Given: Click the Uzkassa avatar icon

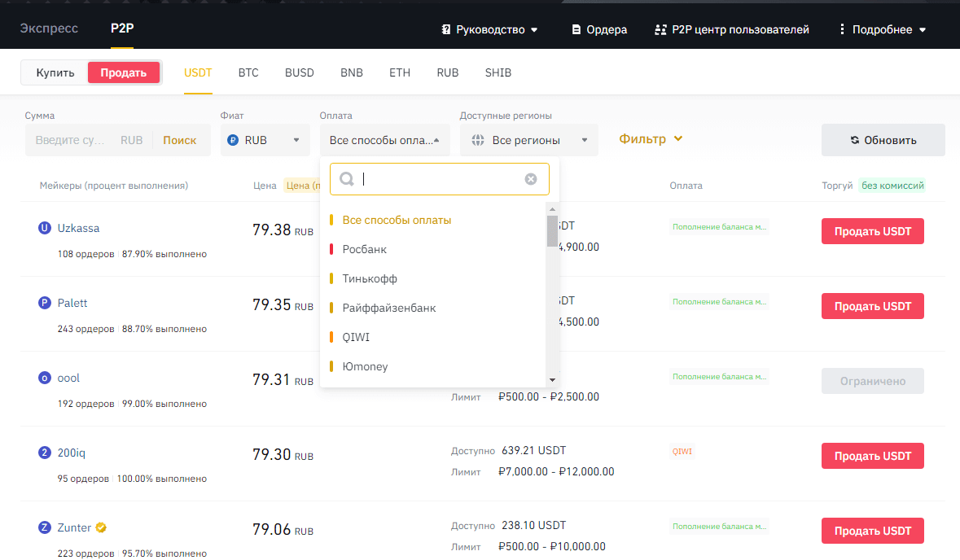Looking at the screenshot, I should [x=45, y=229].
